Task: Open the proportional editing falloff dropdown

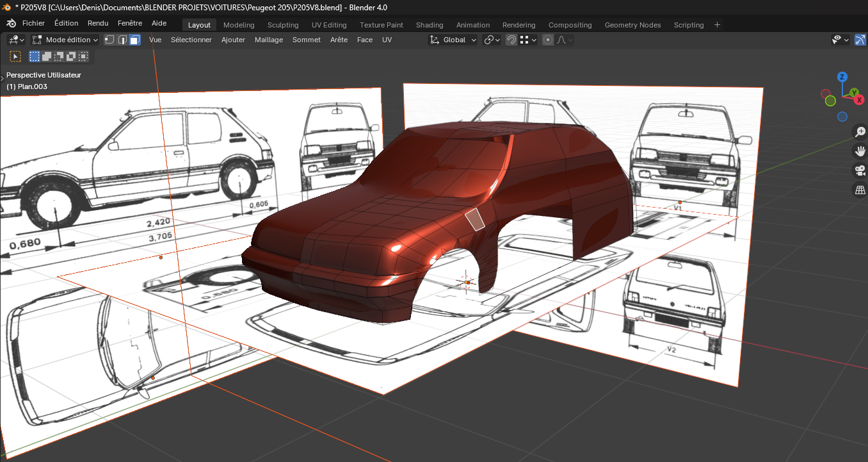Action: click(565, 40)
